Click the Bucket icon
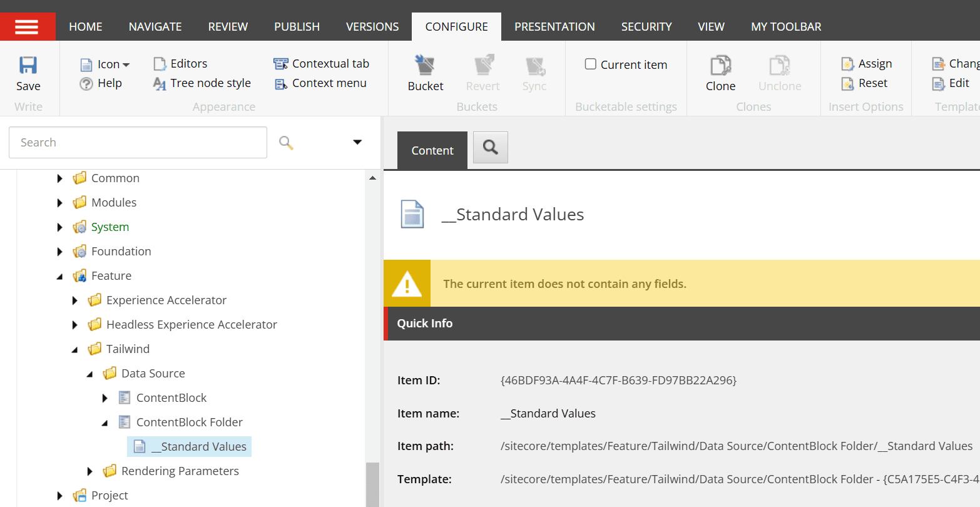The image size is (980, 507). pos(425,65)
